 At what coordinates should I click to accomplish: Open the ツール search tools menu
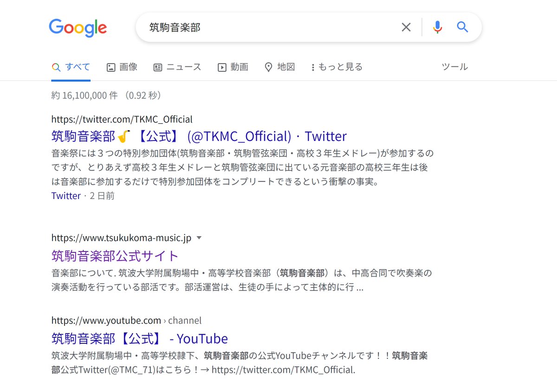[454, 67]
